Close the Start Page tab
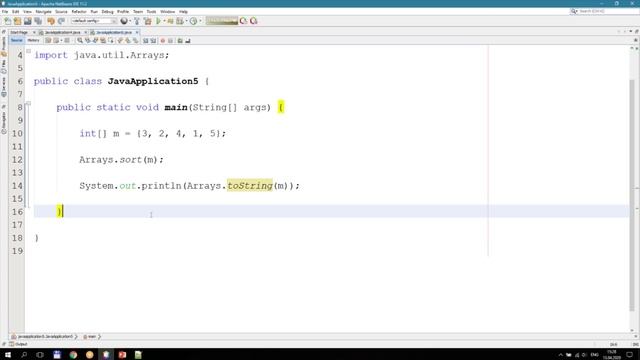 (34, 32)
